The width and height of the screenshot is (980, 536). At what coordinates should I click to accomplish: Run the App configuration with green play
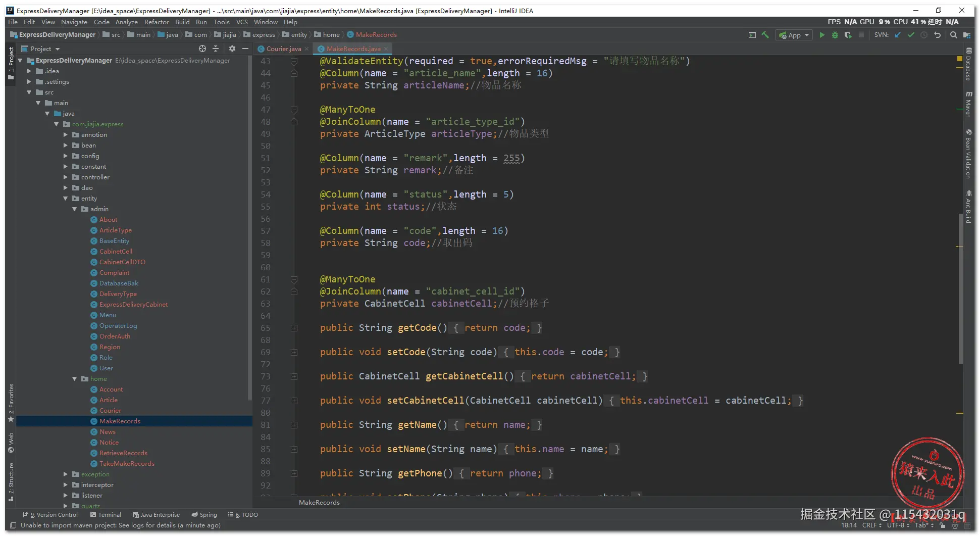coord(822,35)
